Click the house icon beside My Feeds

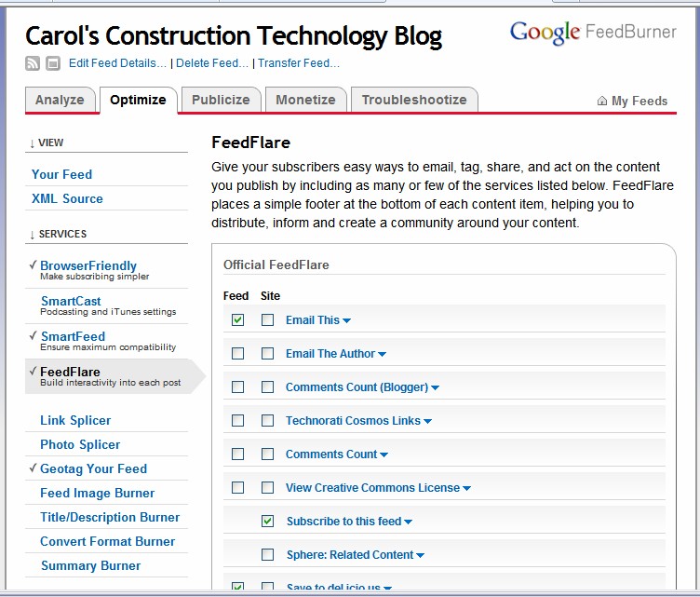601,101
